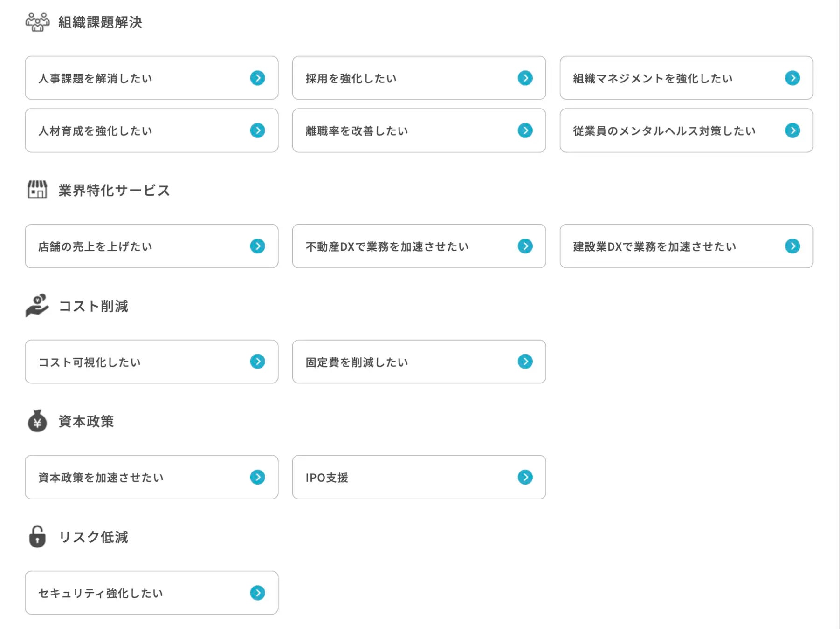Click the 業界特化サービス section heading
The image size is (840, 629).
(x=114, y=190)
